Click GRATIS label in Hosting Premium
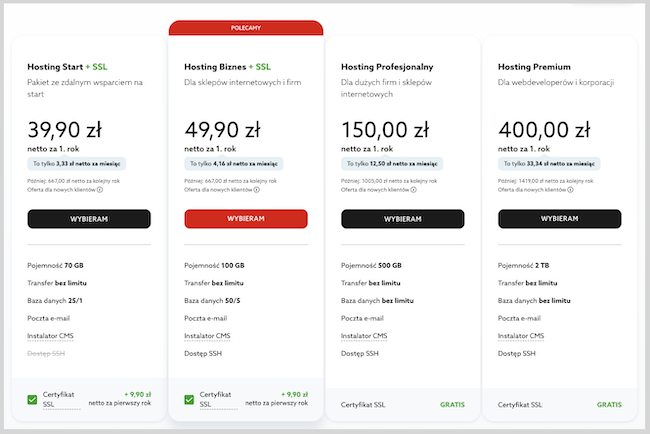 point(609,405)
